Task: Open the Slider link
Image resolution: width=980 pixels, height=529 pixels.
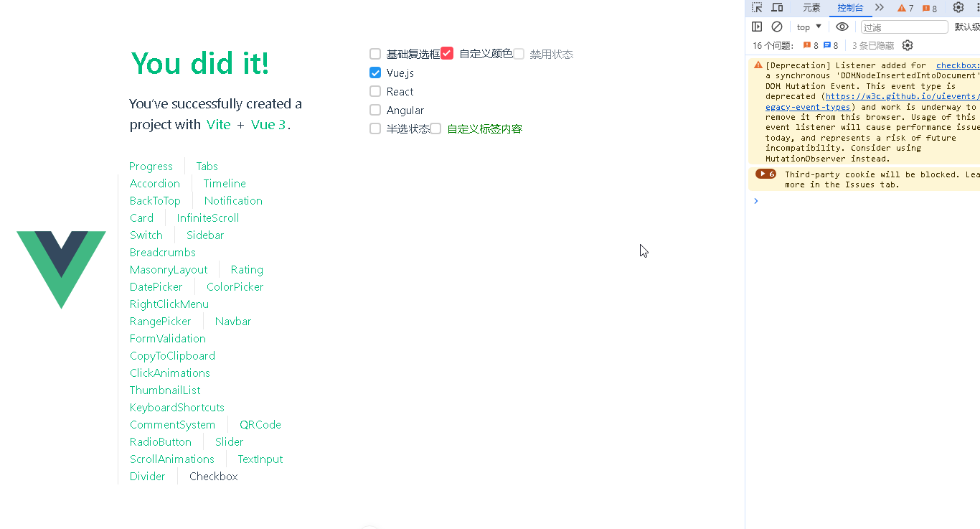Action: 230,441
